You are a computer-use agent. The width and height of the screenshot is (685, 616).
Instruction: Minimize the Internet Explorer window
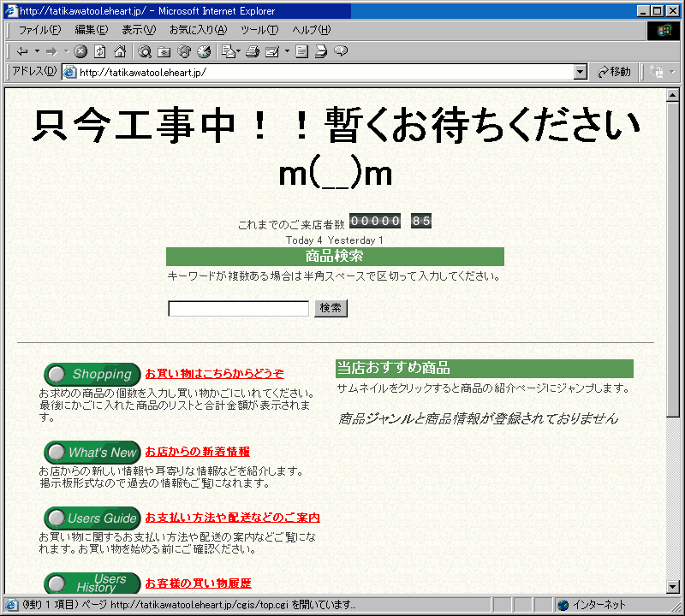click(643, 11)
